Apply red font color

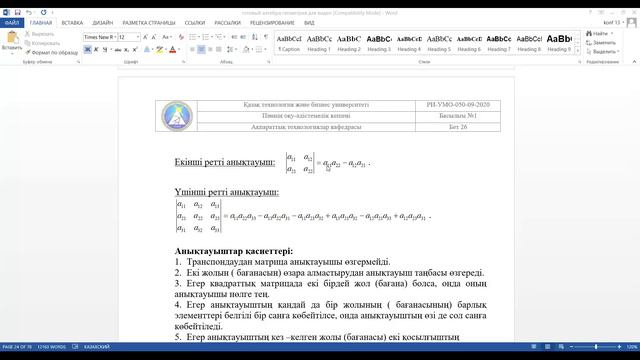tap(173, 49)
